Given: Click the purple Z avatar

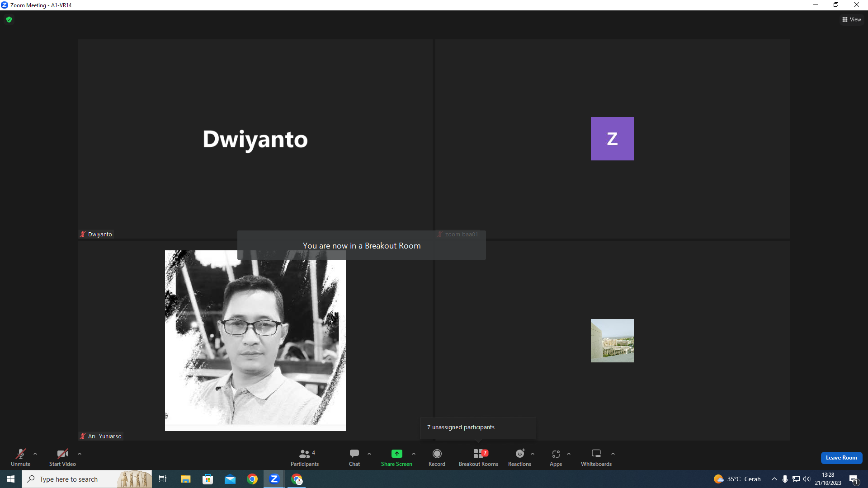Looking at the screenshot, I should (x=613, y=139).
